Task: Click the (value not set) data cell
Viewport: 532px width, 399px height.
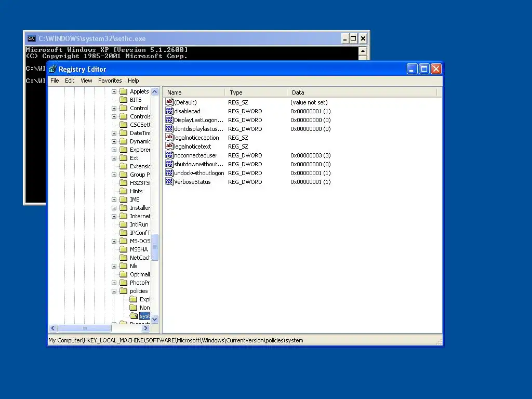Action: point(309,102)
